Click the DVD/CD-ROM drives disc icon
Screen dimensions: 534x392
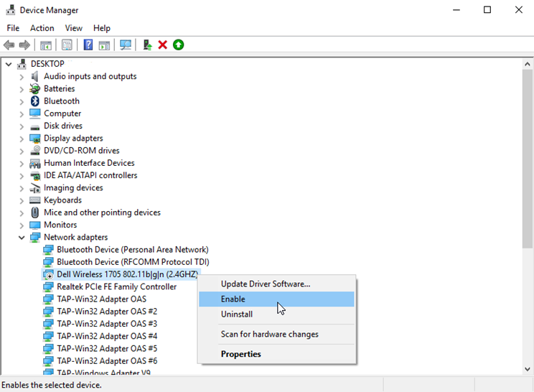click(x=34, y=151)
